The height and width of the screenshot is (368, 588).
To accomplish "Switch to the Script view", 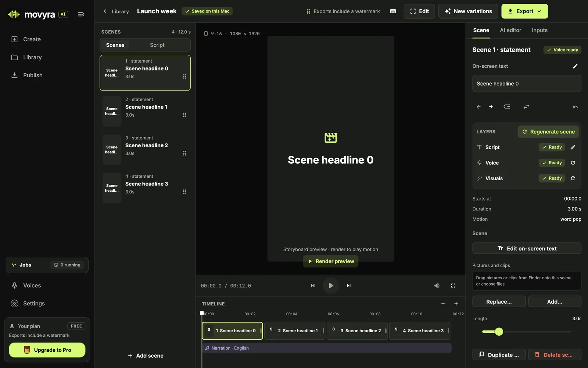I will tap(157, 45).
